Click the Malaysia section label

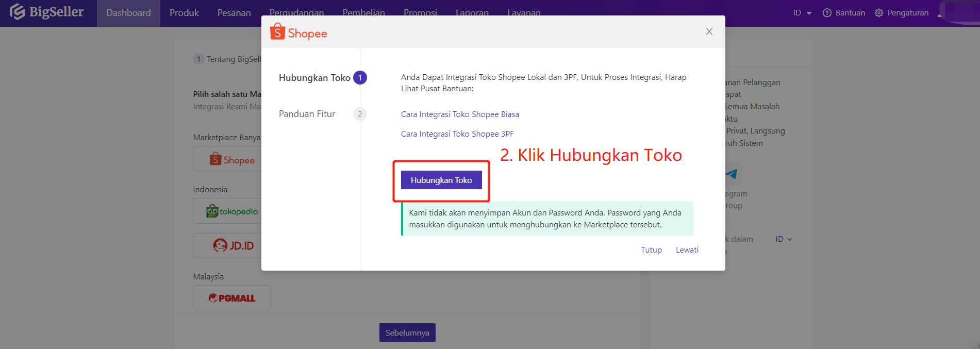coord(208,277)
